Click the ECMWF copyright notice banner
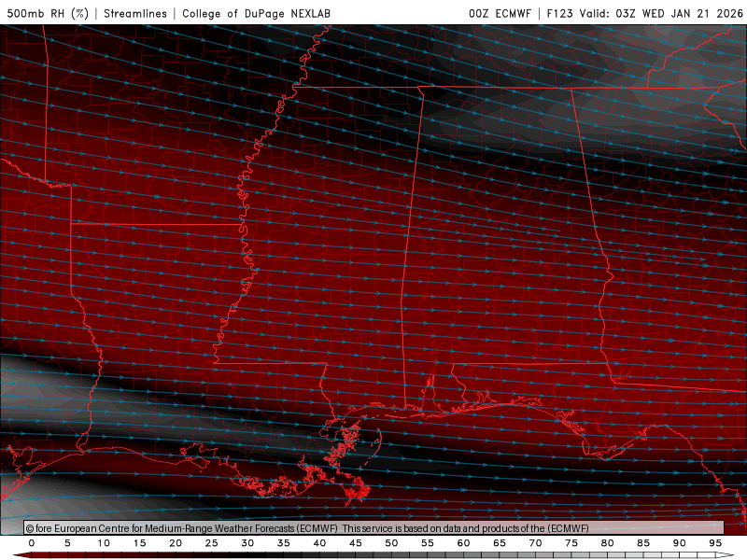 [374, 528]
